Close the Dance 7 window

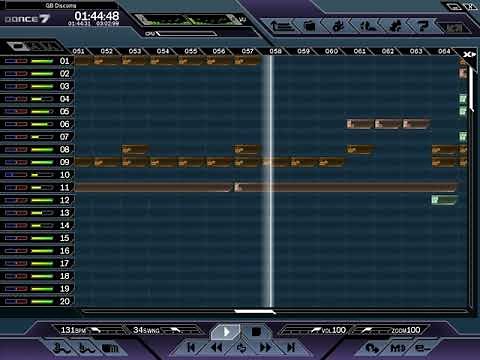coord(471,7)
